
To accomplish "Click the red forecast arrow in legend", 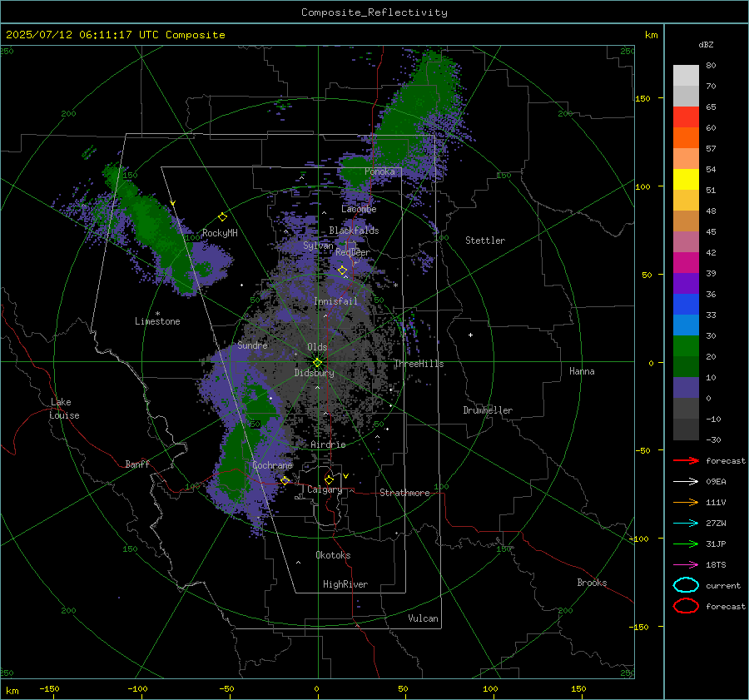I will coord(686,460).
